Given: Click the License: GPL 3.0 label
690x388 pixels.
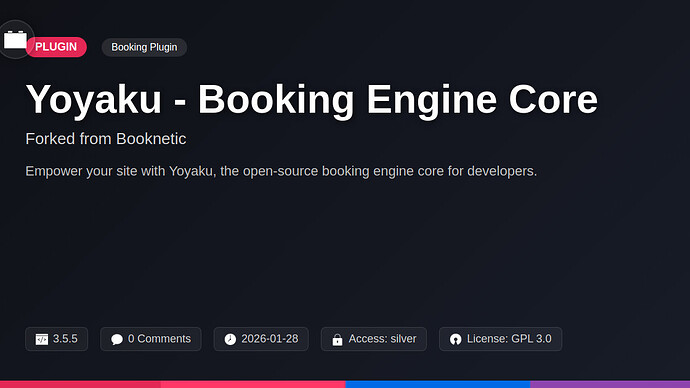Looking at the screenshot, I should pyautogui.click(x=509, y=339).
